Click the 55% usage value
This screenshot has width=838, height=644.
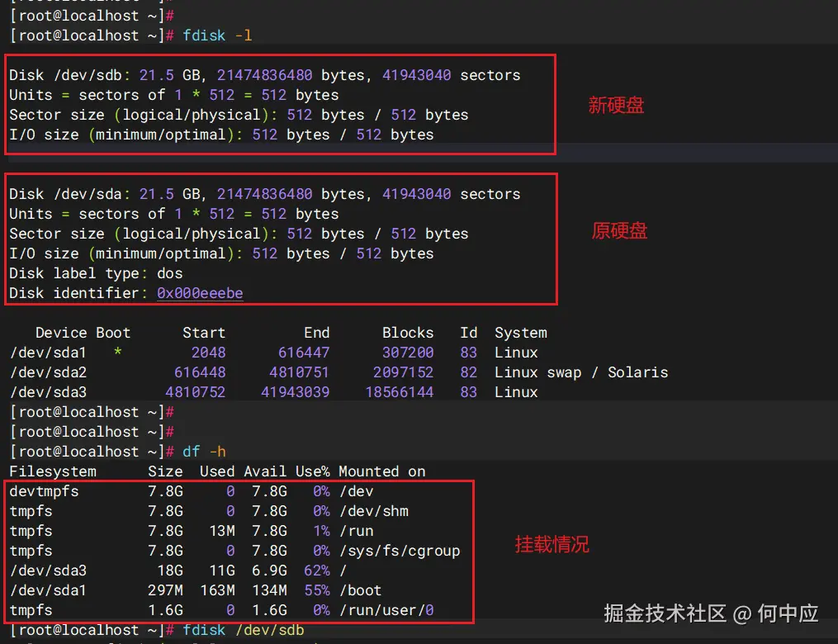click(317, 590)
